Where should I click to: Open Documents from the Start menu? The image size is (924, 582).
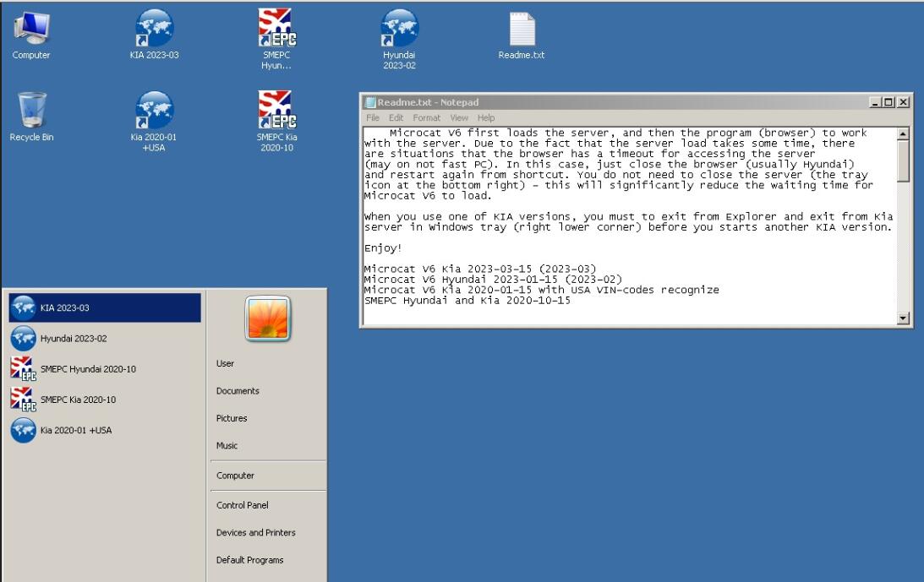point(238,390)
